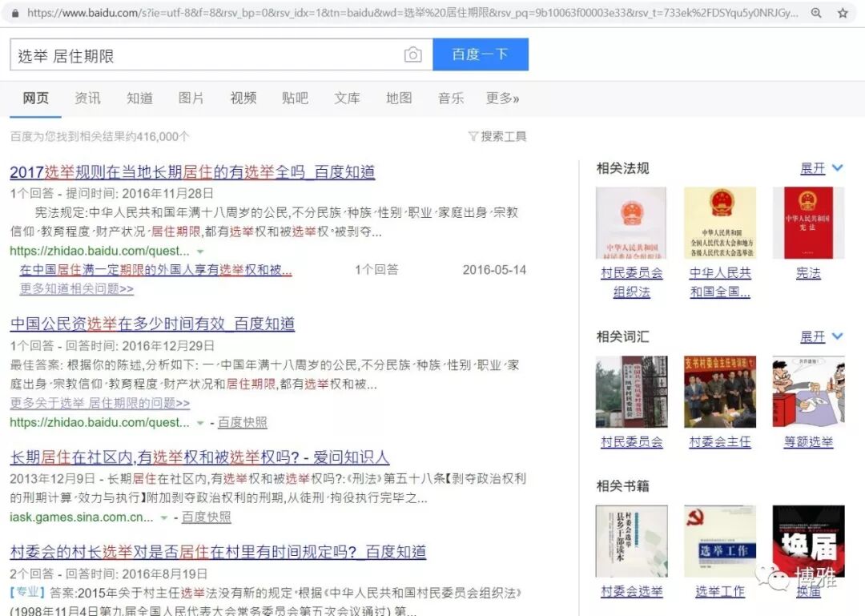Click into the search input field
The width and height of the screenshot is (865, 616).
coord(208,55)
